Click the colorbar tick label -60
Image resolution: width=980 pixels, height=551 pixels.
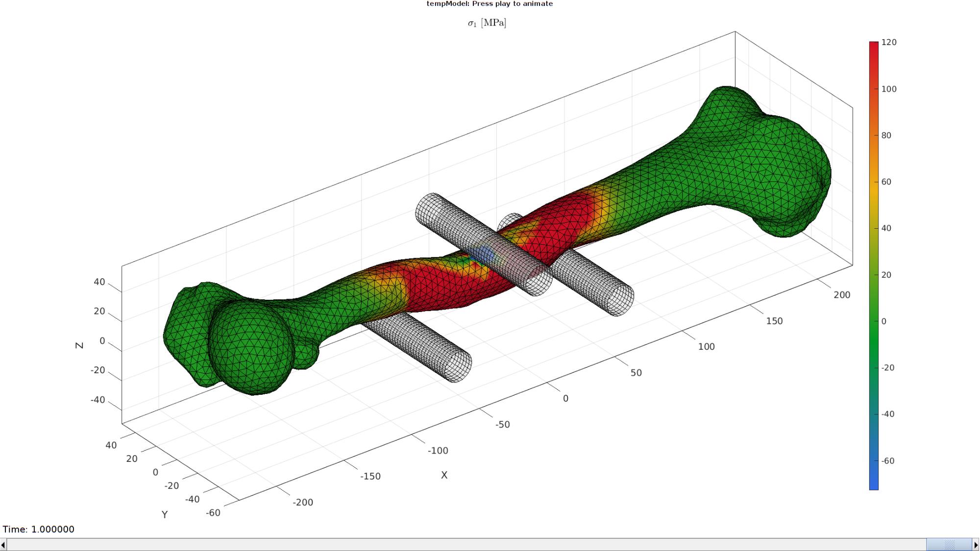click(887, 461)
